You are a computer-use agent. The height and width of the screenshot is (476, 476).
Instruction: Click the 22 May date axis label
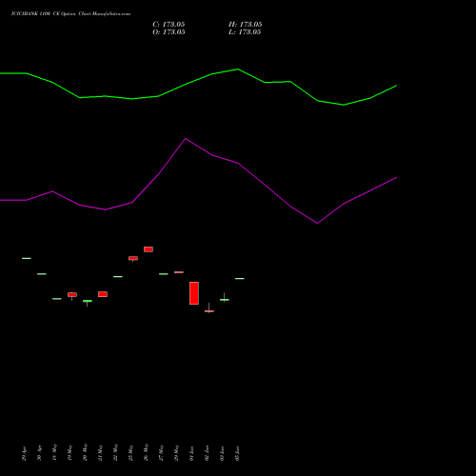(115, 452)
